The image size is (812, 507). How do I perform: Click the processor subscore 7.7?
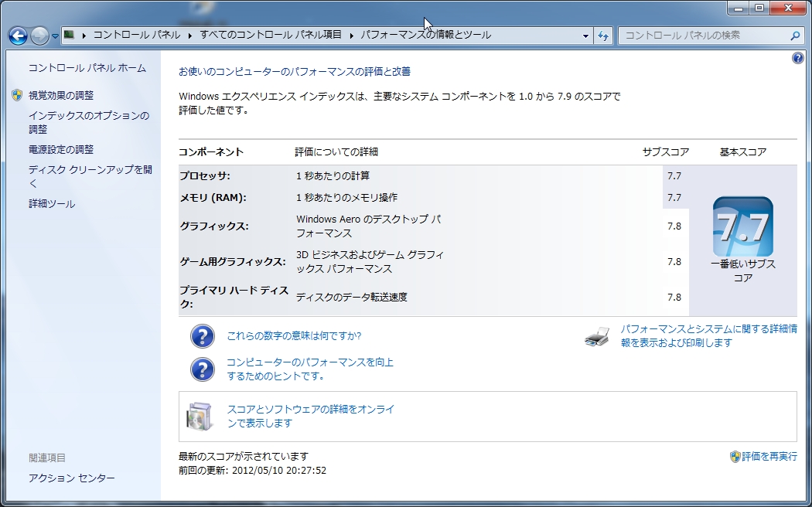[x=674, y=176]
